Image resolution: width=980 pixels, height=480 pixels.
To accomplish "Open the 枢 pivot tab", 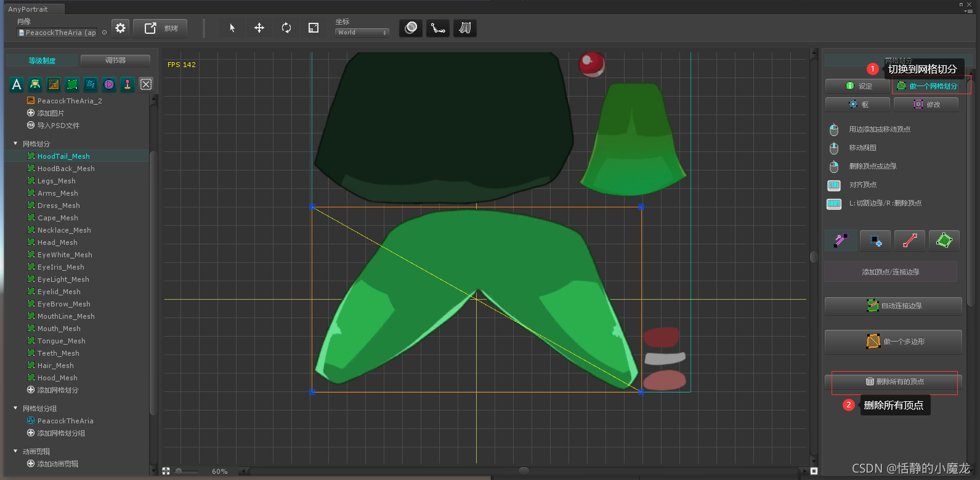I will click(857, 105).
